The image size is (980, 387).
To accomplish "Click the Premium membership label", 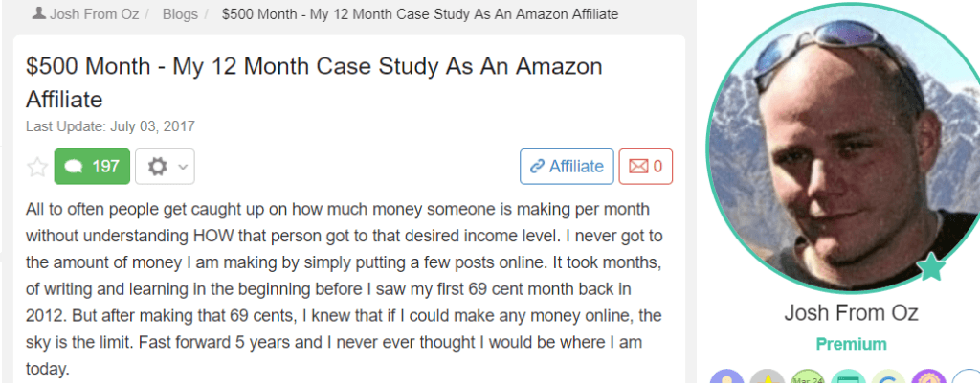I will [837, 344].
